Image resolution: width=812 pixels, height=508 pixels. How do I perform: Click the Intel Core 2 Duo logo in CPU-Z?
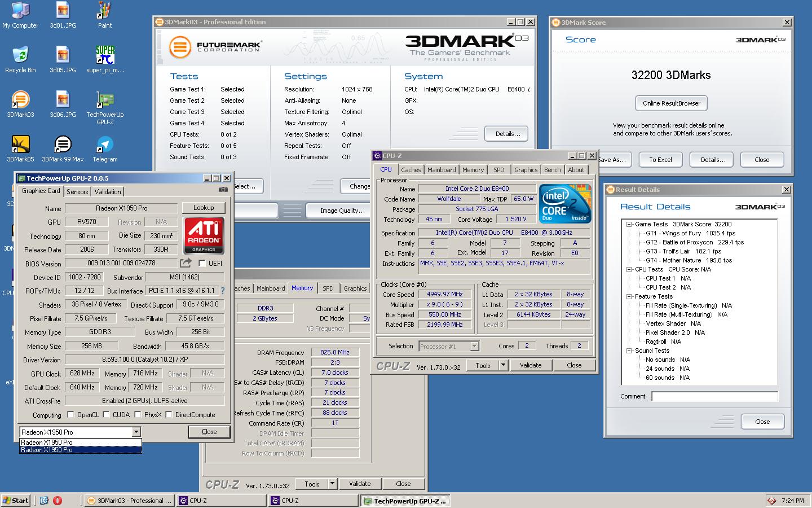tap(565, 204)
